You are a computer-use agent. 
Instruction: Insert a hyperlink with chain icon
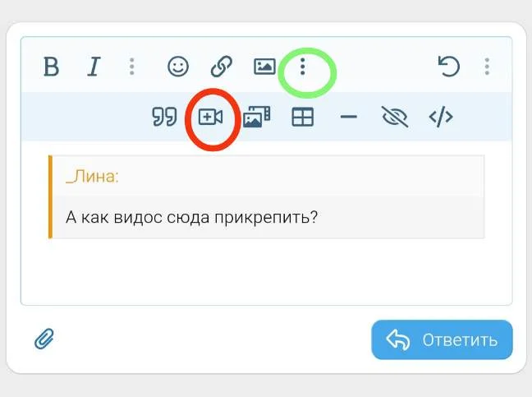(221, 67)
